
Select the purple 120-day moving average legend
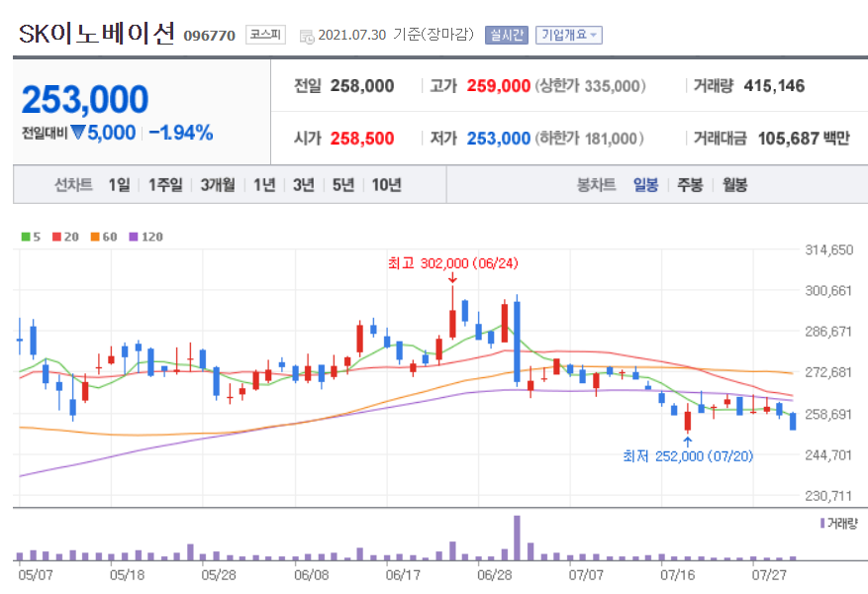[146, 237]
